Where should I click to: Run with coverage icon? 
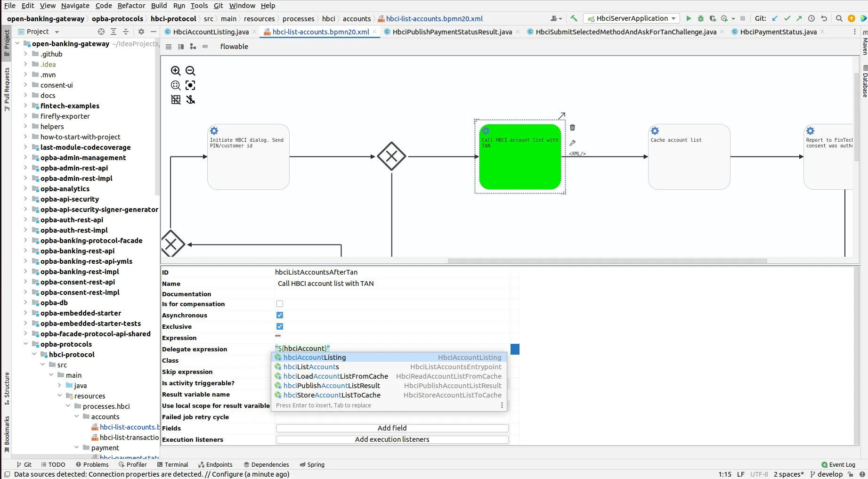tap(713, 18)
